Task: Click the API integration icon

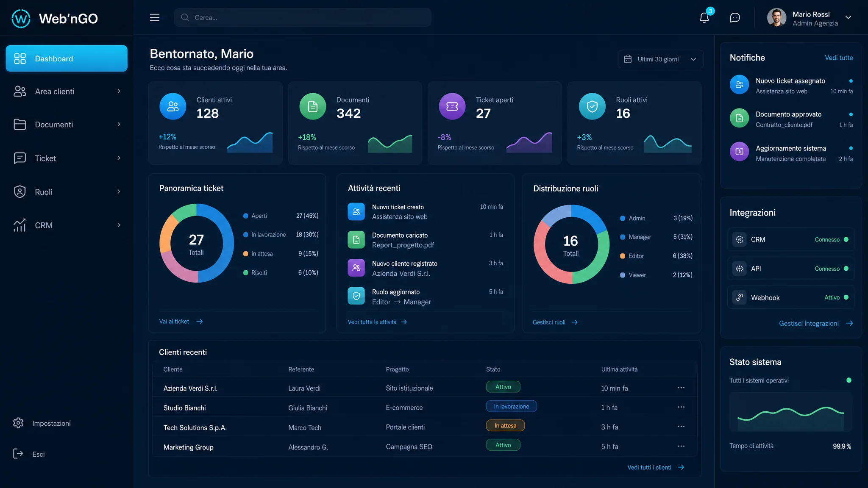Action: [x=740, y=269]
